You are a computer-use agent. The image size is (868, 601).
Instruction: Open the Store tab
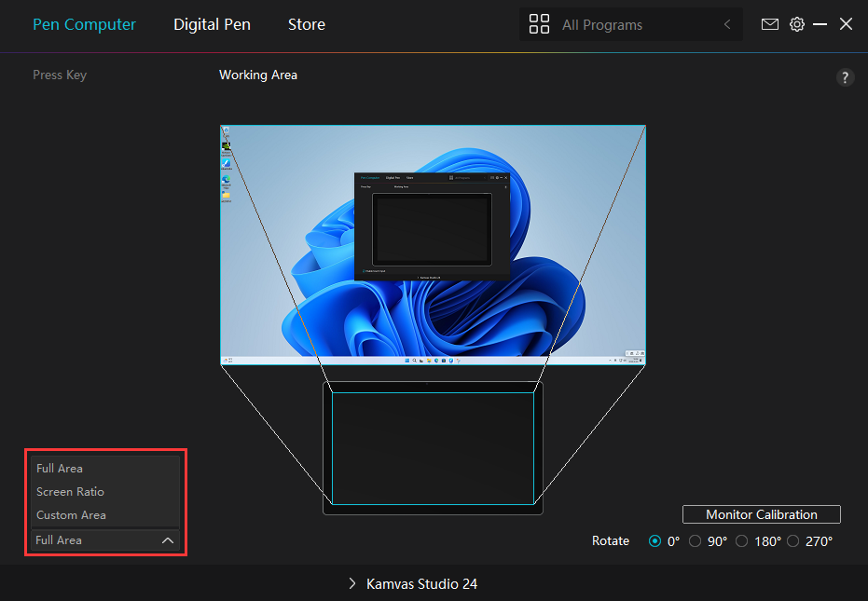click(307, 25)
